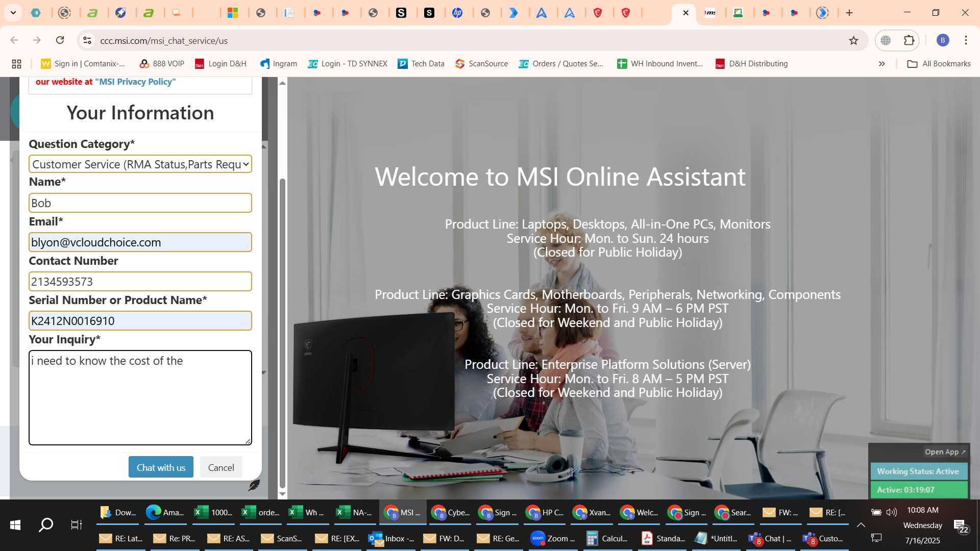Open WH Inbound Inventory bookmark
Image resolution: width=980 pixels, height=551 pixels.
click(x=660, y=64)
